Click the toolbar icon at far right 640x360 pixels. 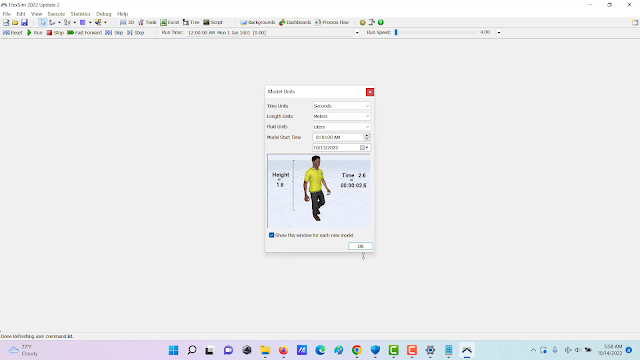(635, 22)
